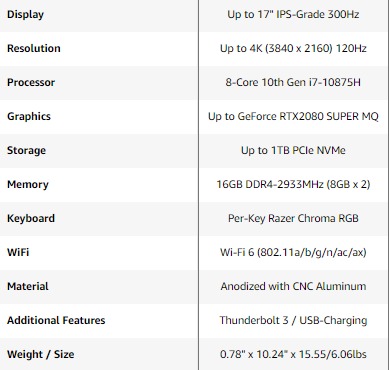This screenshot has height=370, width=389.
Task: Click the Resolution row label
Action: pyautogui.click(x=34, y=48)
